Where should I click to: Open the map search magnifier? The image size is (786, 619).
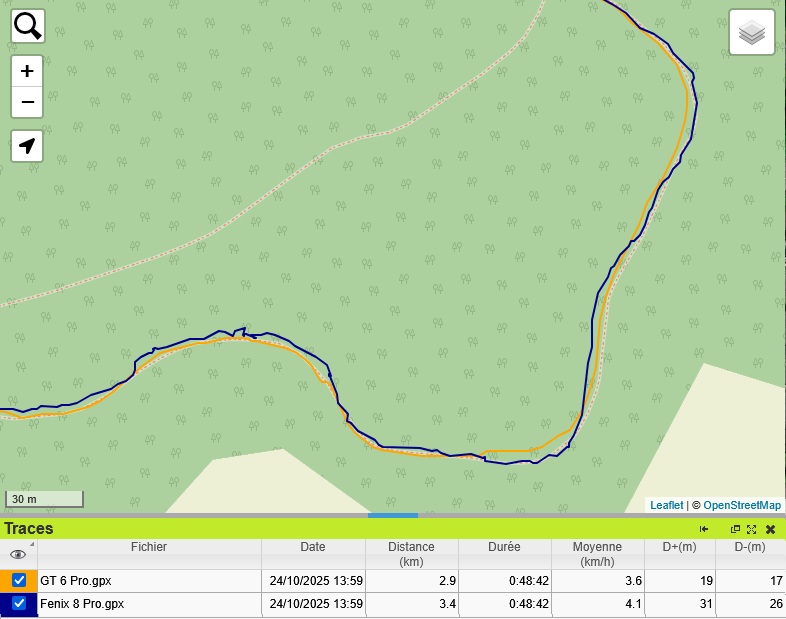point(28,26)
